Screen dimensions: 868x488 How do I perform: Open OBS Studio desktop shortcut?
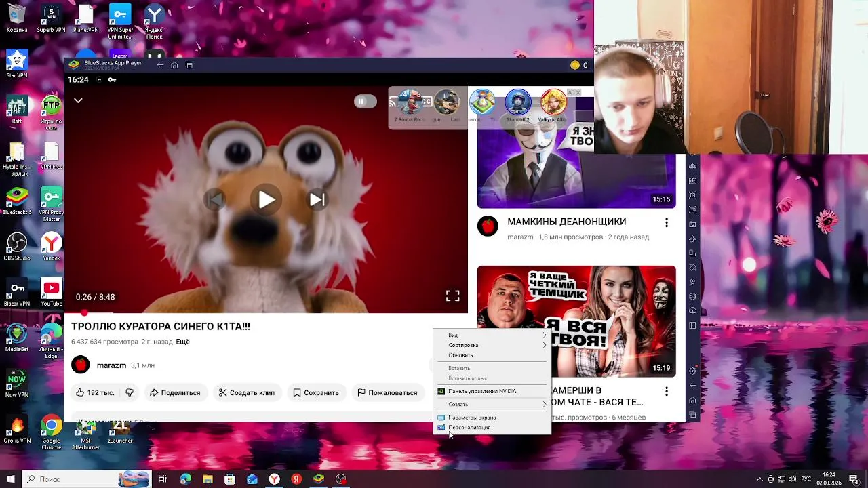point(17,247)
